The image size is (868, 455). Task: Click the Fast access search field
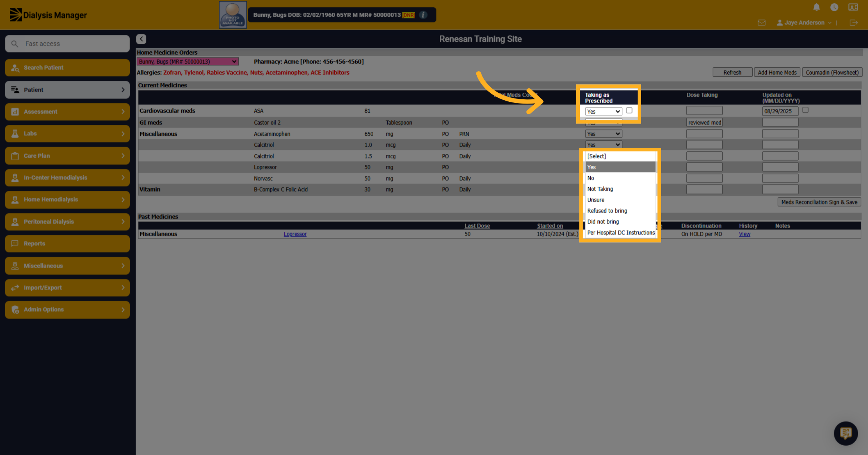[x=67, y=44]
